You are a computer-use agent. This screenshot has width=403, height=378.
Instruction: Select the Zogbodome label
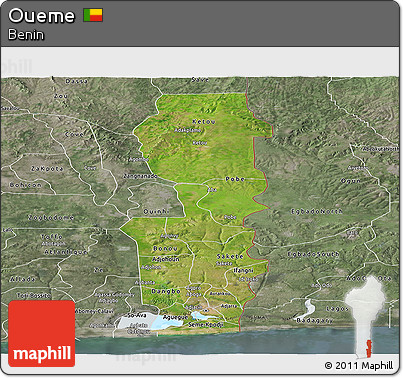[x=51, y=218]
